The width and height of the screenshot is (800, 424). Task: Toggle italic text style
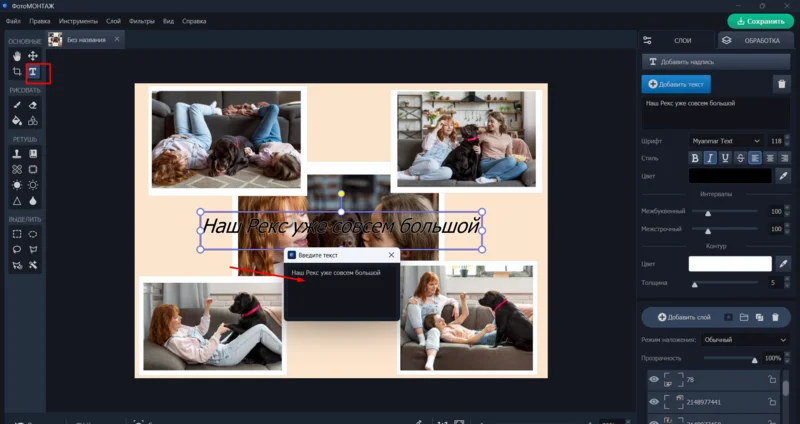tap(710, 158)
